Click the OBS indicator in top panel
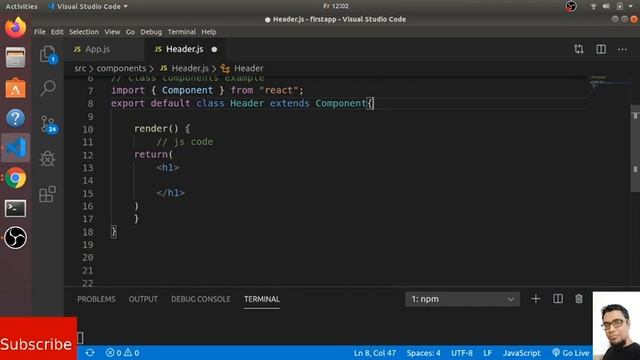Viewport: 640px width, 360px height. click(x=571, y=6)
